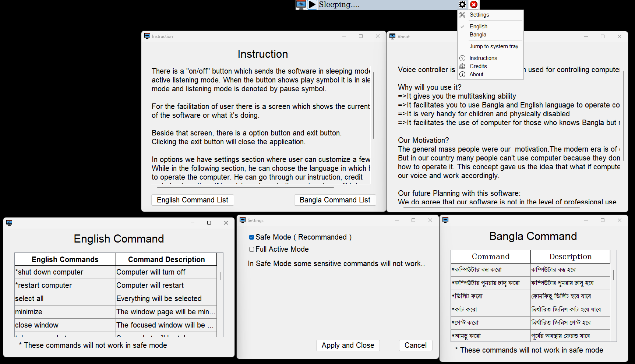Screen dimensions: 635x364
Task: Click the monitor icon in the voice controller bar
Action: click(x=301, y=4)
